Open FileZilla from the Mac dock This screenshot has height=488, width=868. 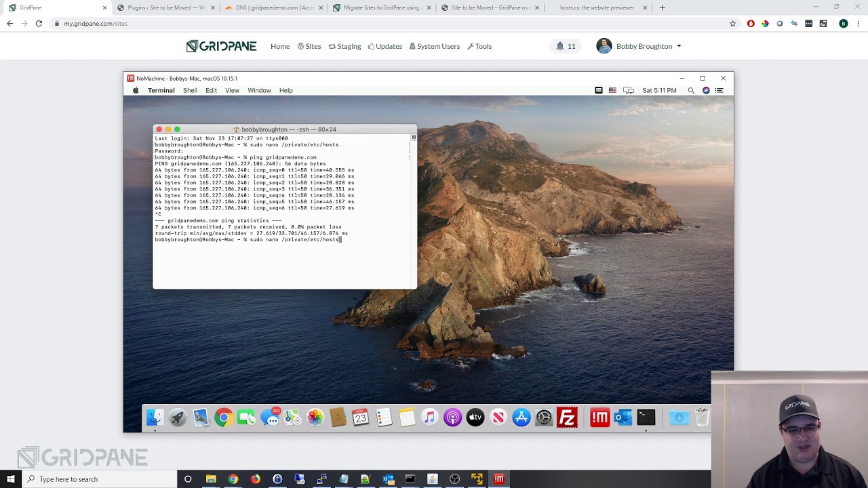567,418
